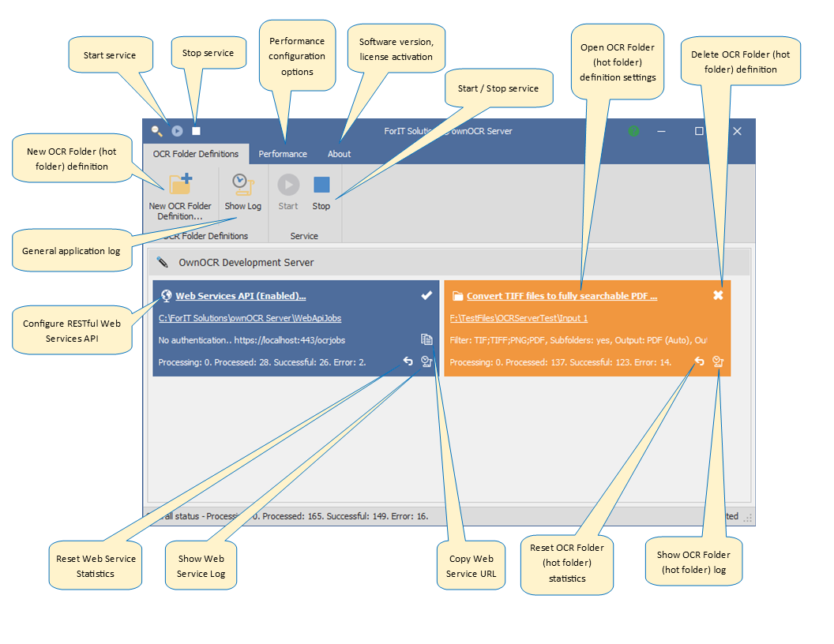Switch to OCR Folder Definitions tab

click(x=196, y=154)
